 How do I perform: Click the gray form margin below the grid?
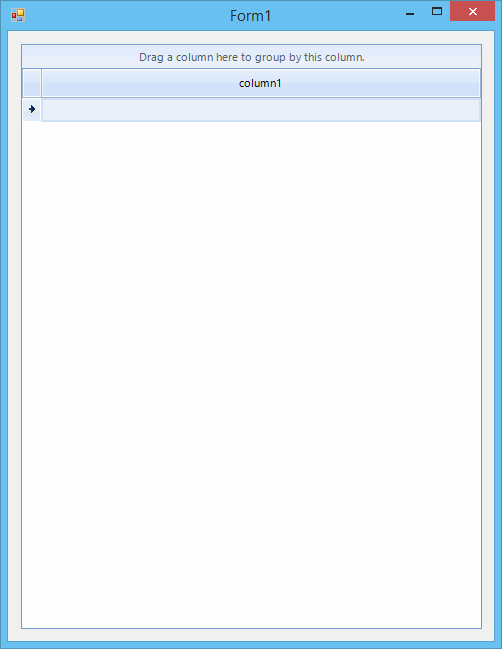(x=251, y=635)
